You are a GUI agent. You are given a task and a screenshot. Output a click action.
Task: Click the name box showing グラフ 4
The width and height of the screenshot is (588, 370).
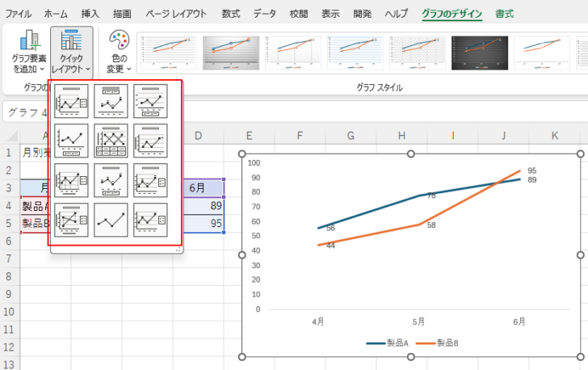pyautogui.click(x=27, y=111)
